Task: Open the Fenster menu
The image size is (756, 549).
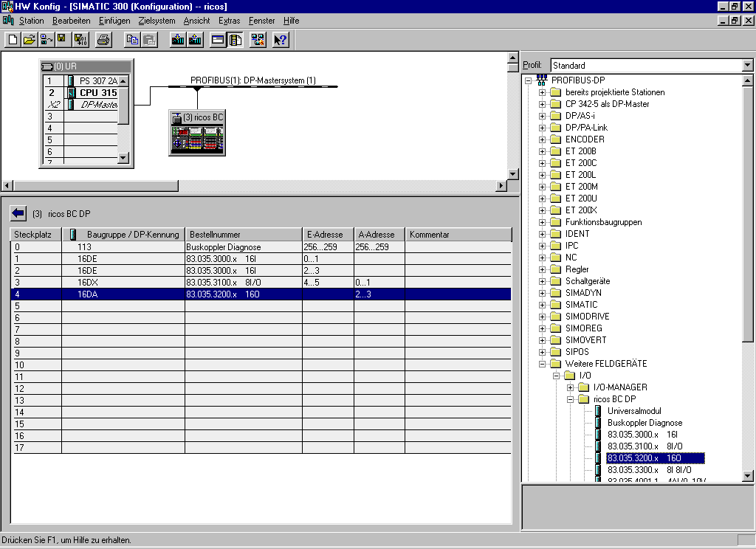Action: (x=262, y=21)
